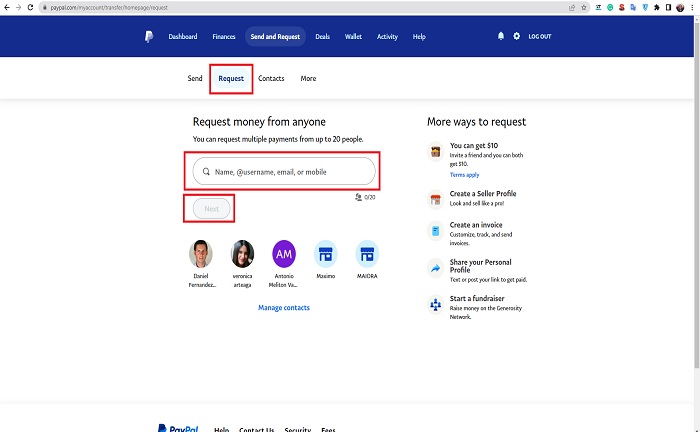
Task: Open the Activity menu item
Action: point(387,37)
